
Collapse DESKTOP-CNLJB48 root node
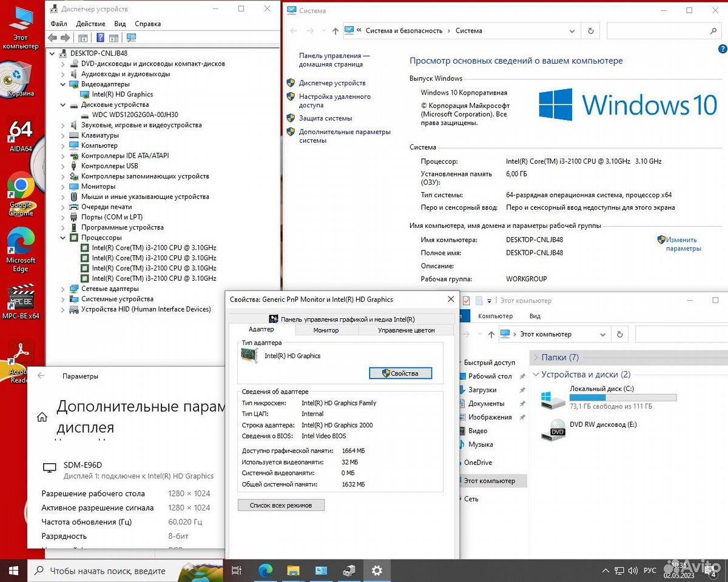tap(53, 53)
